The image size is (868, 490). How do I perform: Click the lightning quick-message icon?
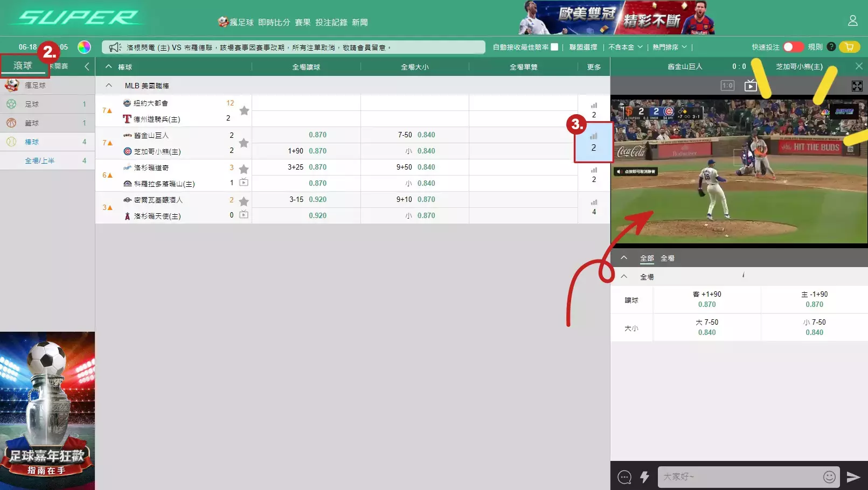pyautogui.click(x=644, y=477)
